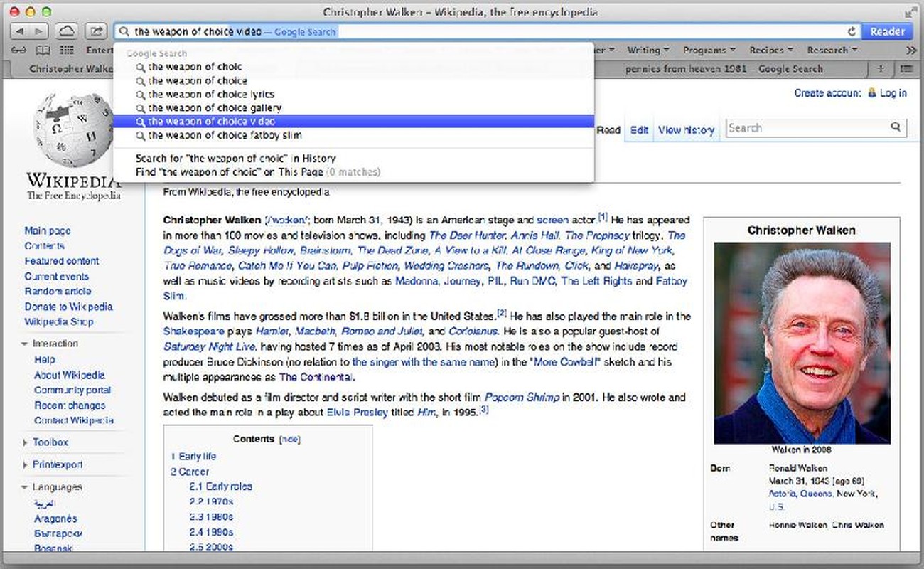
Task: Hide the Contents table with the hide toggle
Action: 290,440
